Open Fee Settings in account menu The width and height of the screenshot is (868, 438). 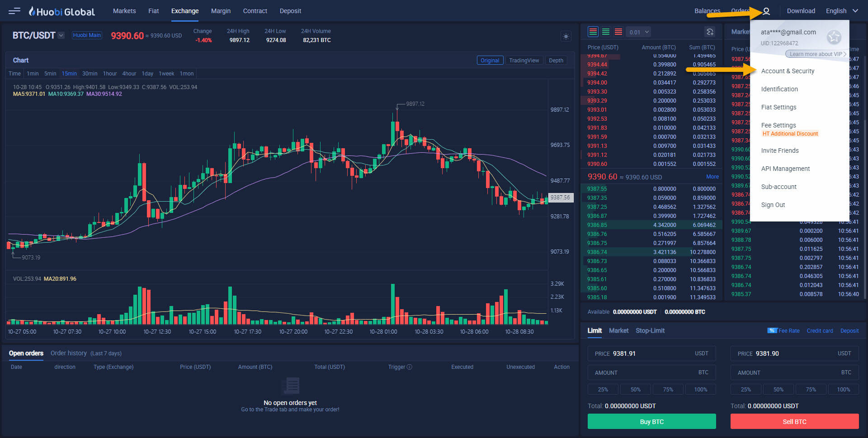coord(778,125)
